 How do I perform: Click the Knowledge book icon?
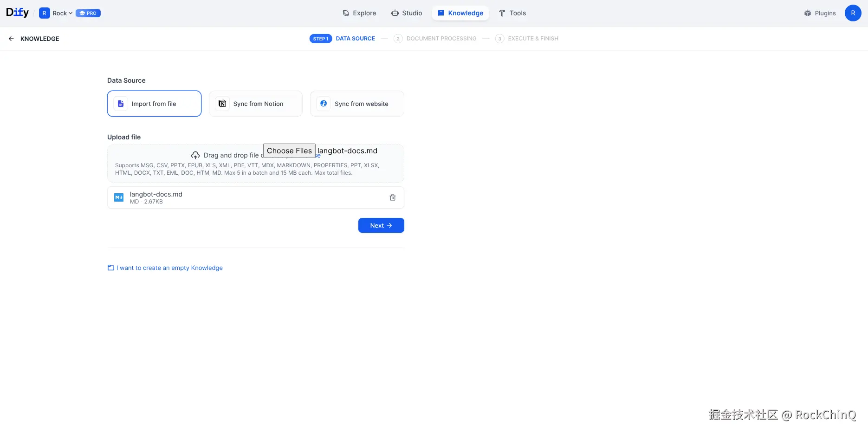click(441, 13)
